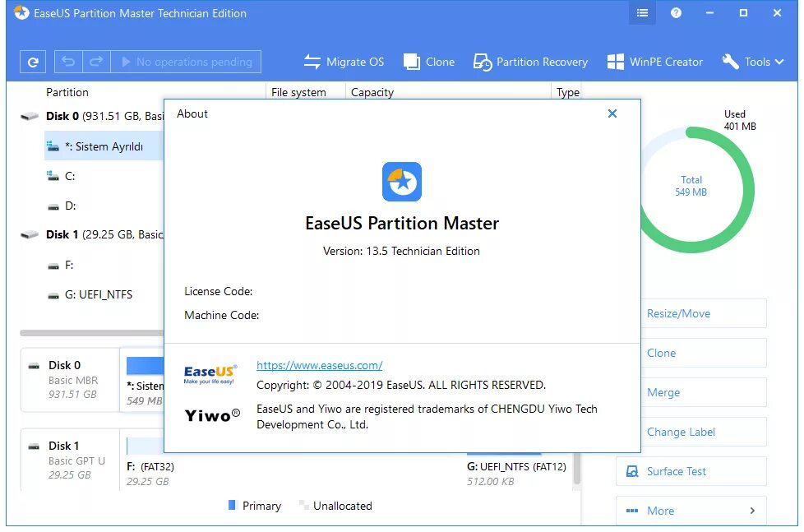Click the G: partition drive icon
Image resolution: width=804 pixels, height=532 pixels.
click(x=53, y=296)
